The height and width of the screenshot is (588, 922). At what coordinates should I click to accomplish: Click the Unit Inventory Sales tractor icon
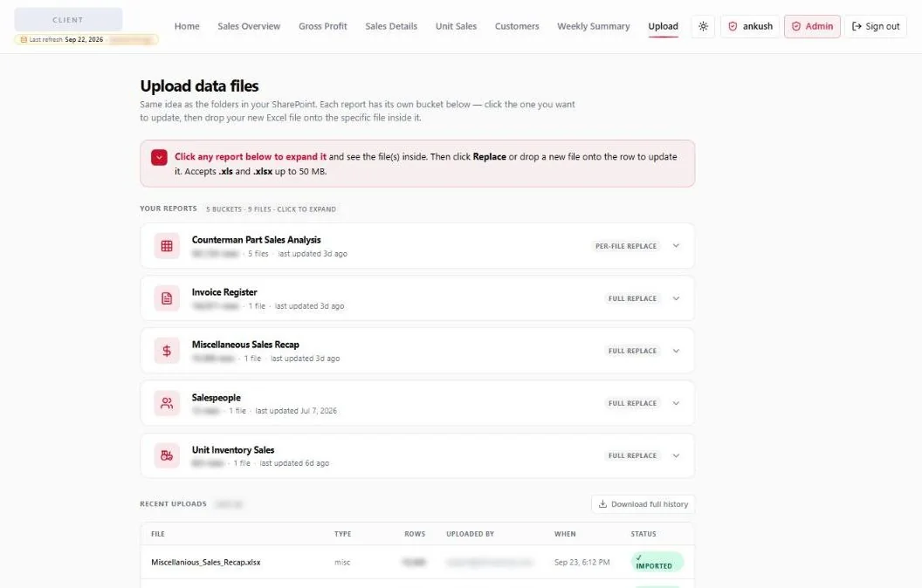pyautogui.click(x=167, y=456)
